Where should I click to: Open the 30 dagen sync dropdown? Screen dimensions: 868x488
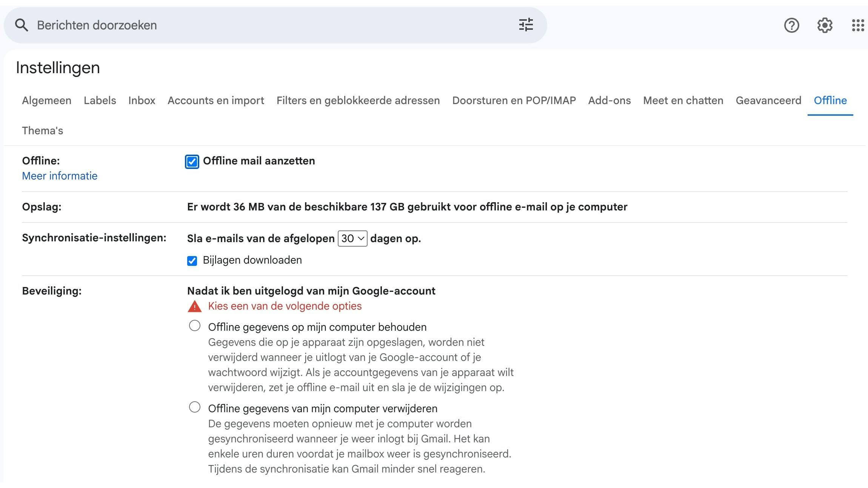(352, 238)
